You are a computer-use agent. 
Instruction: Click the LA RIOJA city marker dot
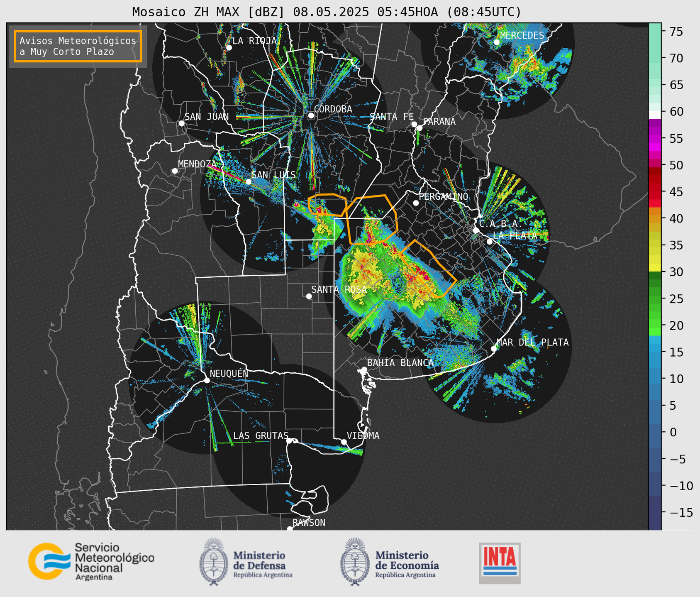[x=229, y=48]
